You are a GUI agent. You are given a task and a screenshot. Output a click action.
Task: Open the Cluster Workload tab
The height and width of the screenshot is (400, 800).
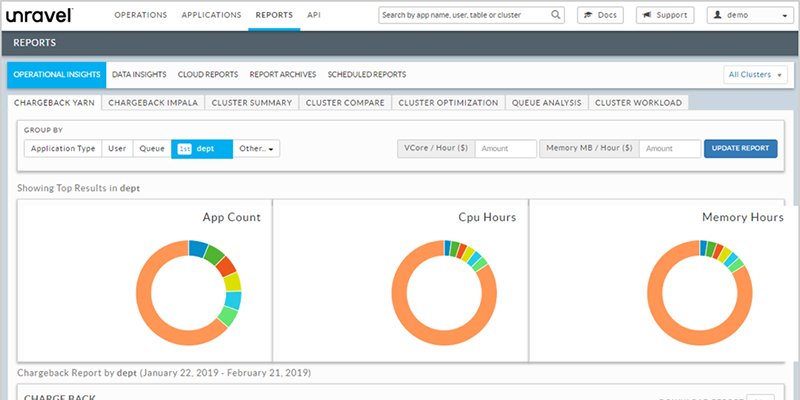click(x=638, y=103)
